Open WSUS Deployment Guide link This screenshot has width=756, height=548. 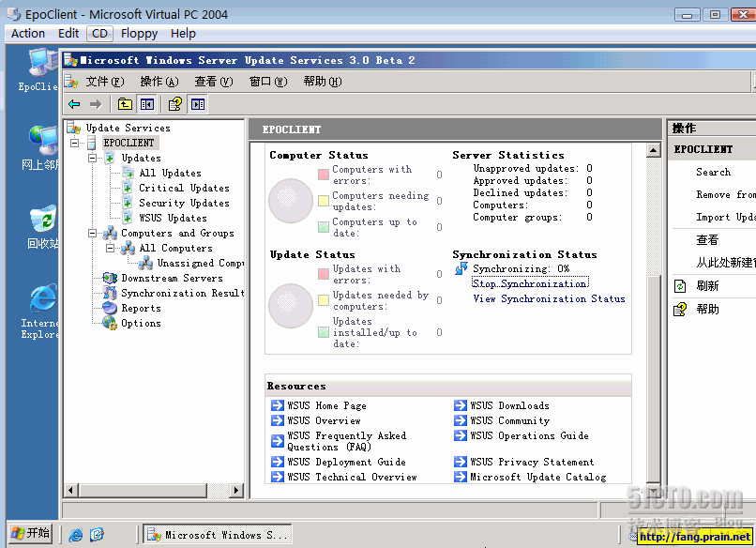tap(346, 462)
